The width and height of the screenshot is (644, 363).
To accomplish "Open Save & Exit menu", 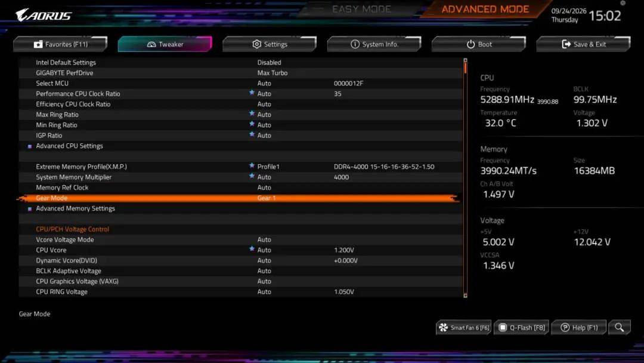I will pyautogui.click(x=583, y=44).
